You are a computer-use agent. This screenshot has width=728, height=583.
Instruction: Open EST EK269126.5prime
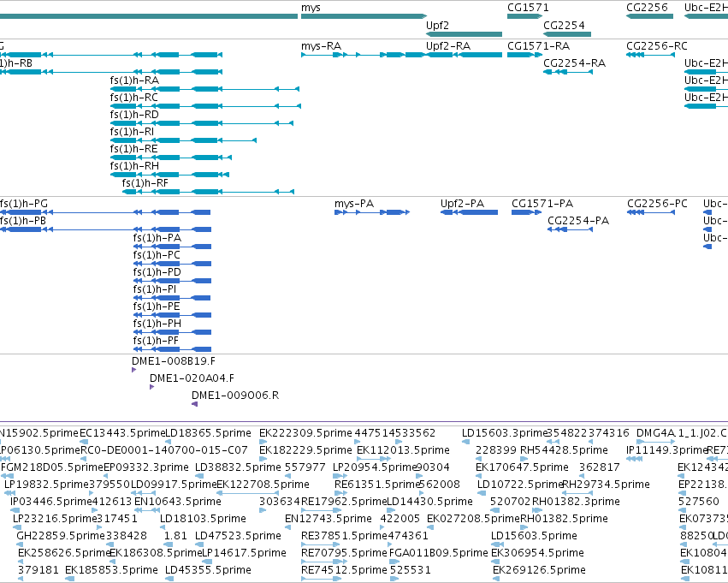pyautogui.click(x=539, y=571)
